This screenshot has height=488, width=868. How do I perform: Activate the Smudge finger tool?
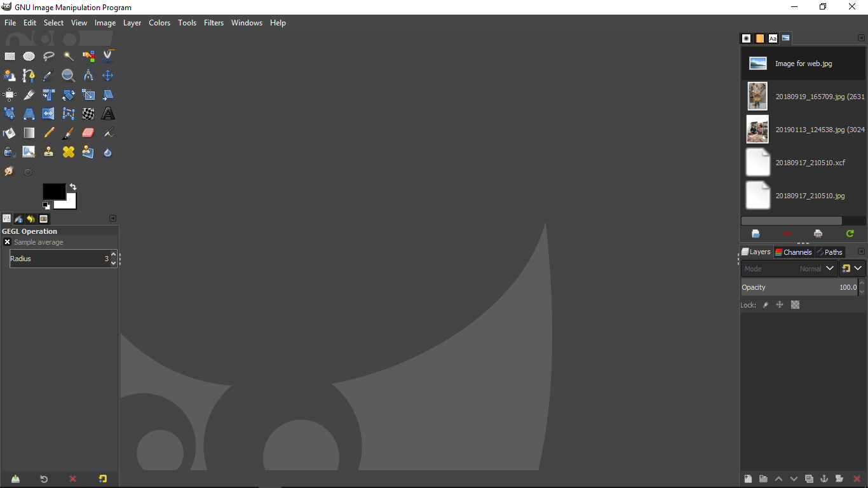10,171
